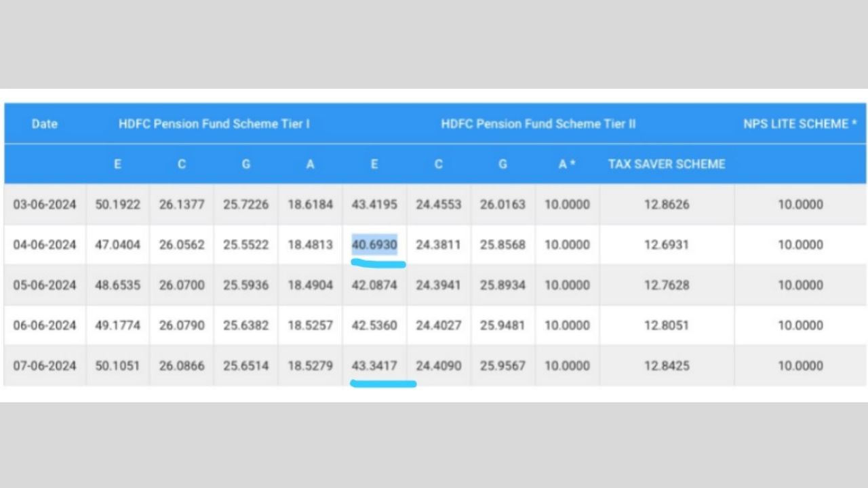Select the date 05-06-2024
The height and width of the screenshot is (488, 868).
tap(45, 285)
